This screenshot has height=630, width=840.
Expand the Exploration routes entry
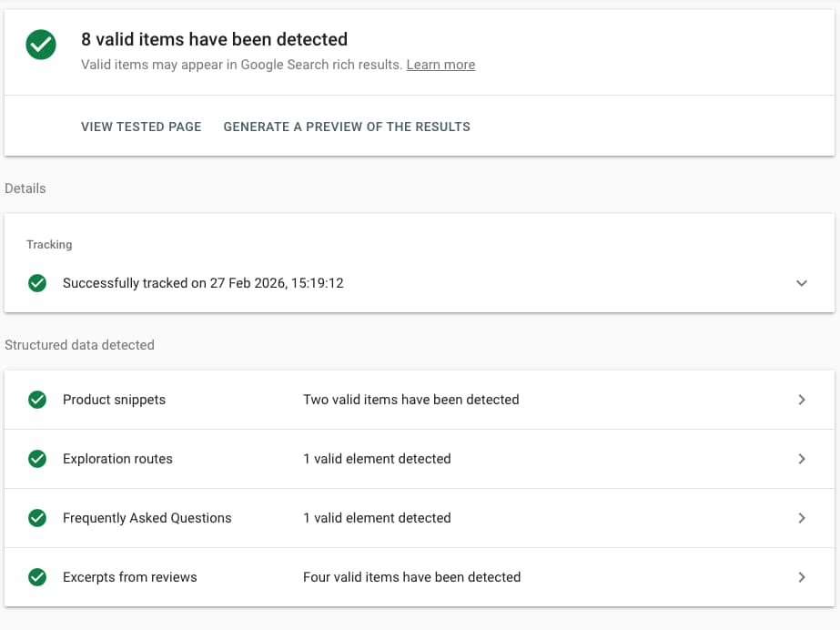point(802,459)
